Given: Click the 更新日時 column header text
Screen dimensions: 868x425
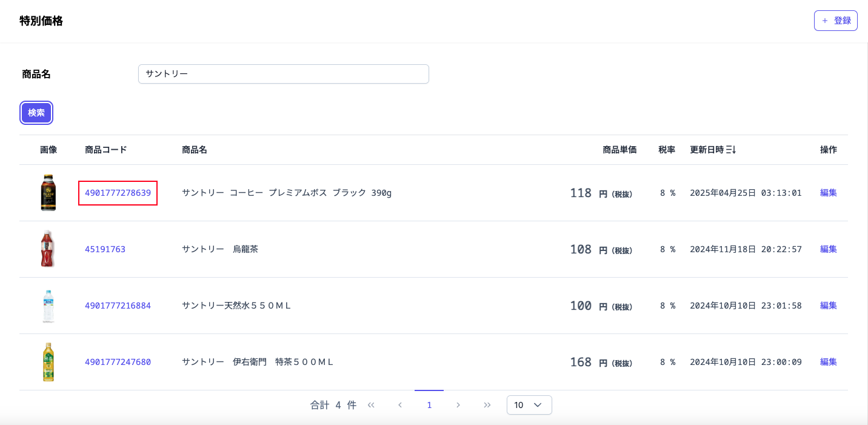Looking at the screenshot, I should tap(707, 150).
